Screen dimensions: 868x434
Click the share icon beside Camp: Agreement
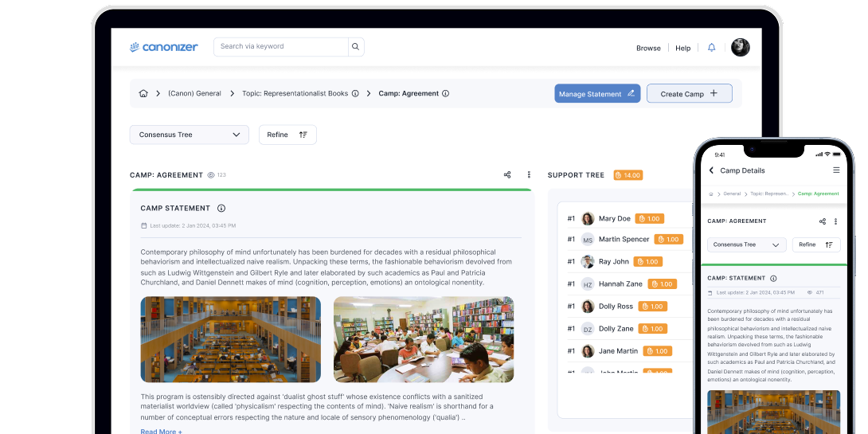click(507, 175)
